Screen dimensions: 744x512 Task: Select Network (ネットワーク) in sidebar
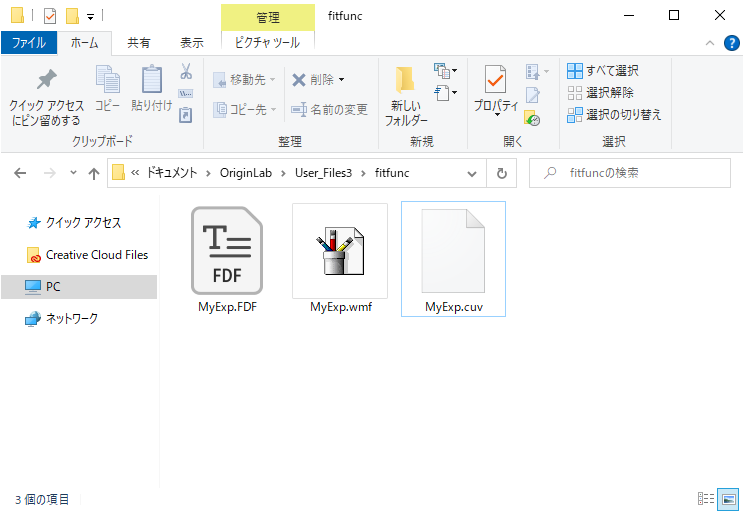click(x=62, y=318)
